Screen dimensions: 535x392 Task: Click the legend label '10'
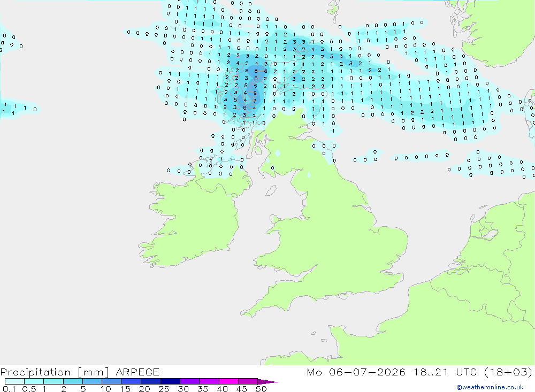pos(106,389)
